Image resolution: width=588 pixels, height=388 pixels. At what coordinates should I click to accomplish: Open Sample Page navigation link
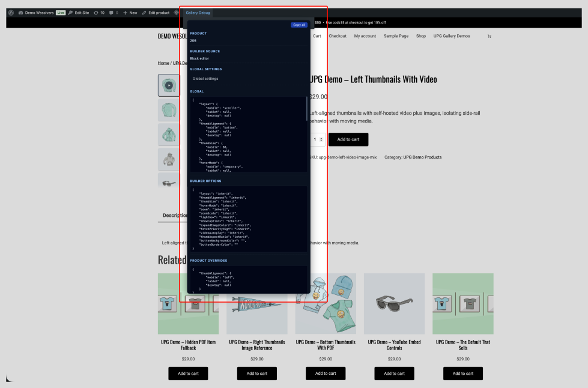[x=396, y=36]
